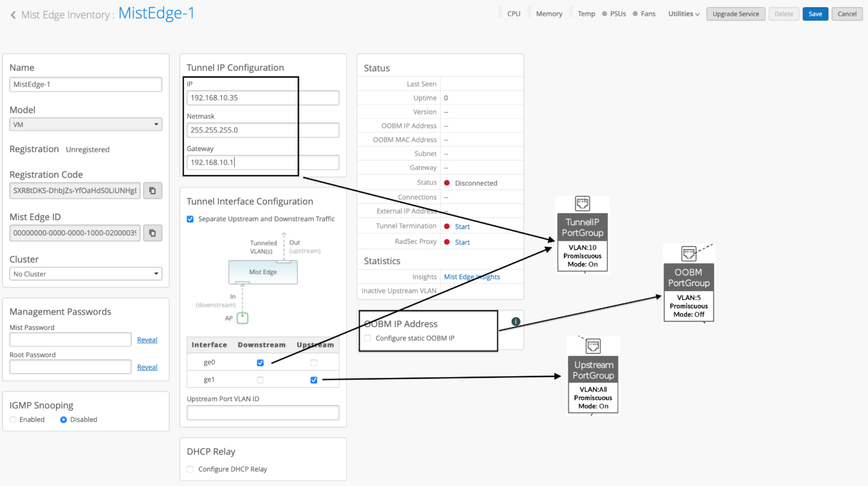Image resolution: width=868 pixels, height=486 pixels.
Task: Expand the Cluster dropdown
Action: click(x=86, y=274)
